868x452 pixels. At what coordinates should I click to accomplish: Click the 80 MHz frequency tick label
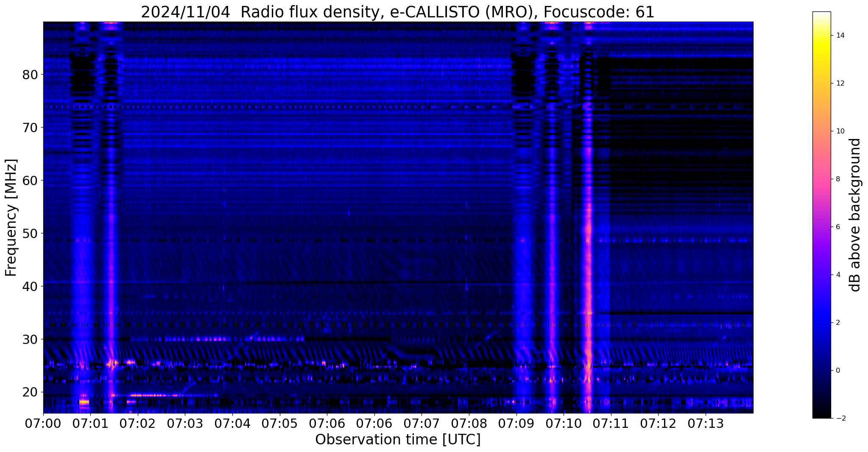(30, 75)
